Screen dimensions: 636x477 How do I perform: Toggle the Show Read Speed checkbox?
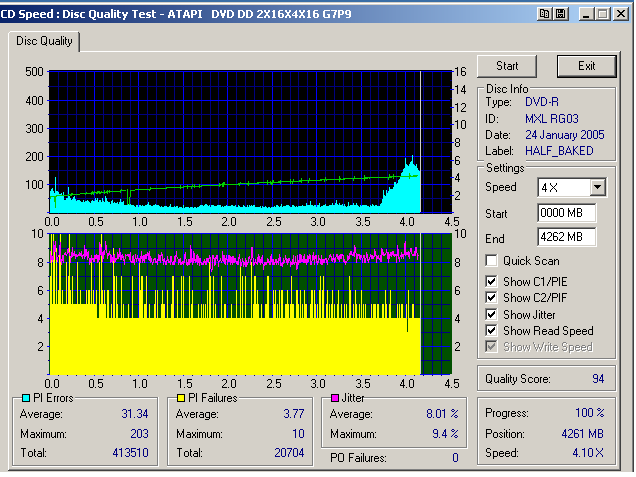[492, 331]
